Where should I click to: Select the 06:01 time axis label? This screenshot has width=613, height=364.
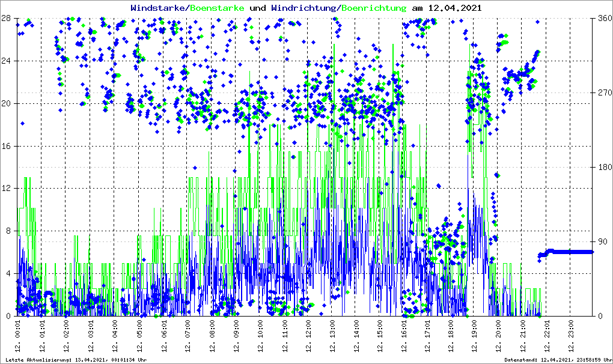pos(163,339)
